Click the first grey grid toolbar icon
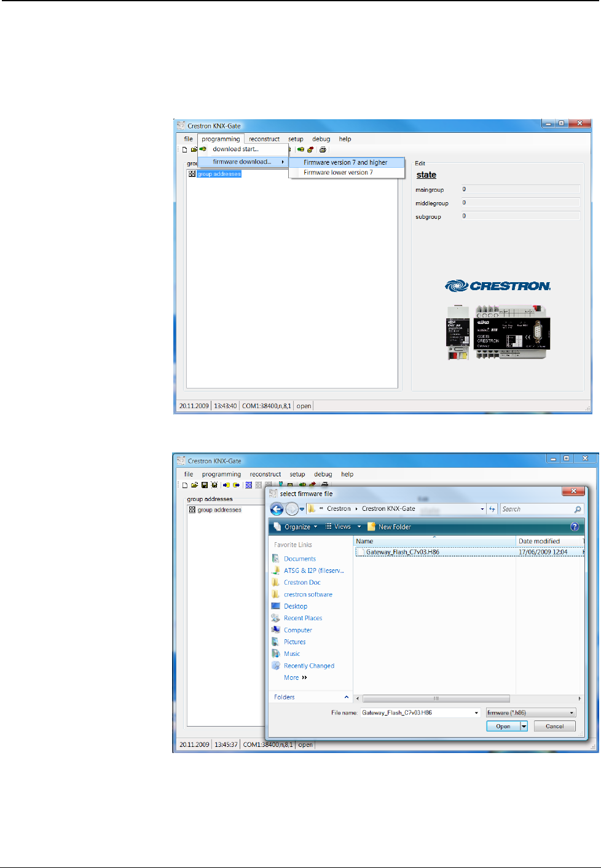Viewport: 601px width, 868px height. tap(258, 485)
